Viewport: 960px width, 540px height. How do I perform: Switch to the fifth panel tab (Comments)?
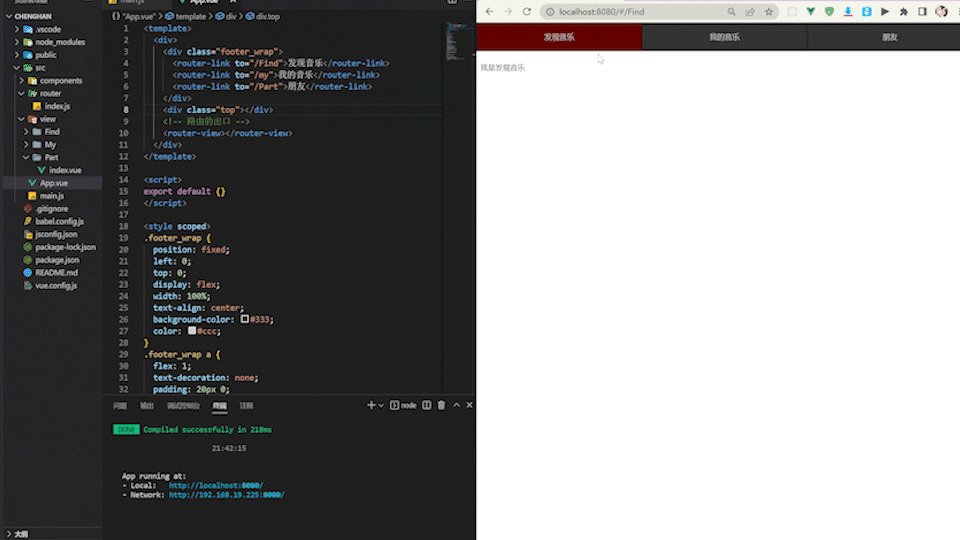pyautogui.click(x=246, y=406)
